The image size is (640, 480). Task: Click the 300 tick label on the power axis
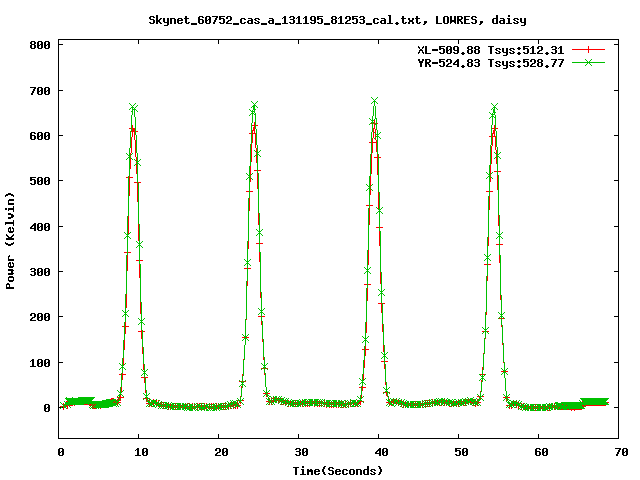(40, 272)
